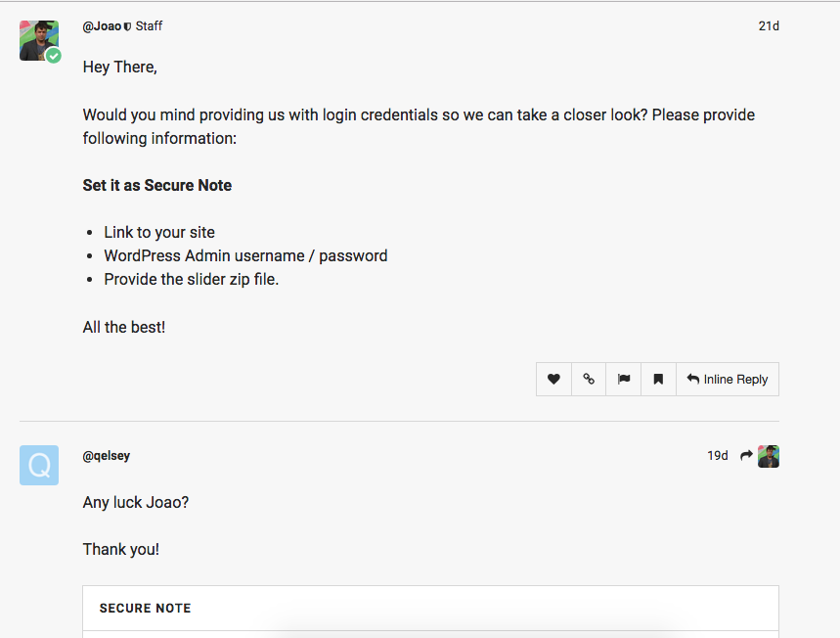The height and width of the screenshot is (638, 840).
Task: Click the bold Set it as Secure Note text
Action: [x=157, y=185]
